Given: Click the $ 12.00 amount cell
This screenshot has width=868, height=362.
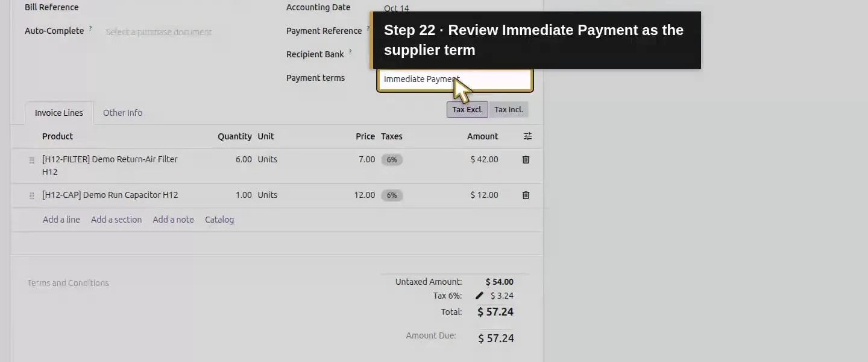Looking at the screenshot, I should [x=484, y=195].
